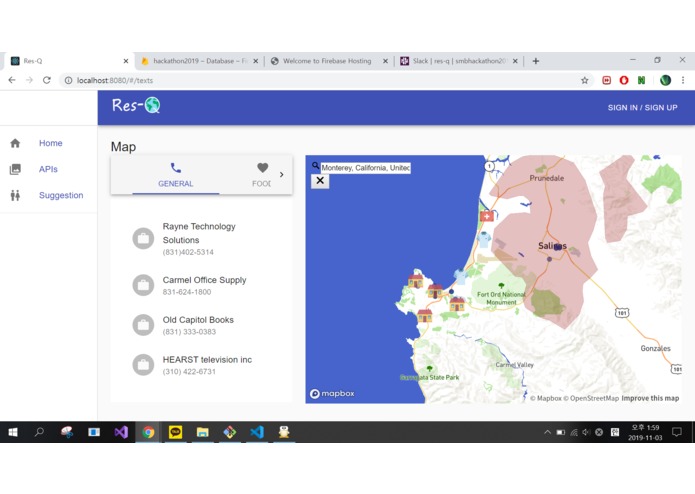695x494 pixels.
Task: Open the Windows notification center
Action: 676,432
